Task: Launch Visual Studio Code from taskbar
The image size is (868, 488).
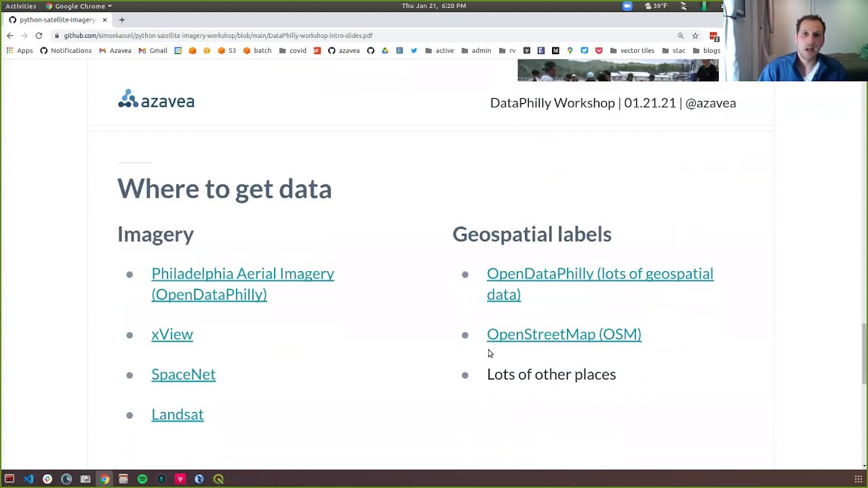Action: (28, 479)
